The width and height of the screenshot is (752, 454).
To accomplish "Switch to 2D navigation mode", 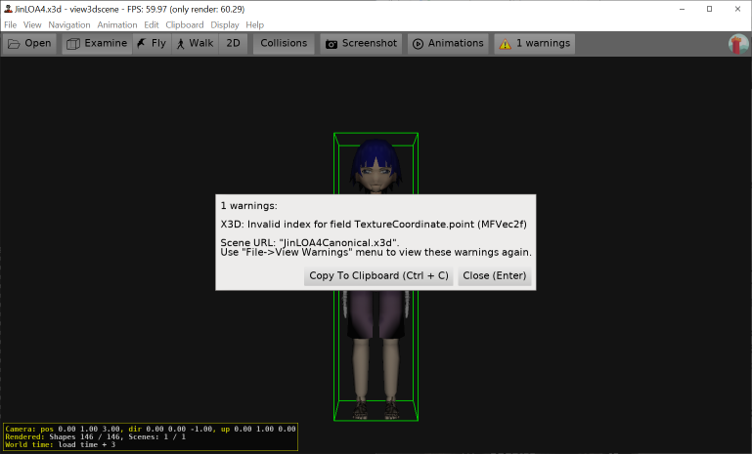I will 233,44.
